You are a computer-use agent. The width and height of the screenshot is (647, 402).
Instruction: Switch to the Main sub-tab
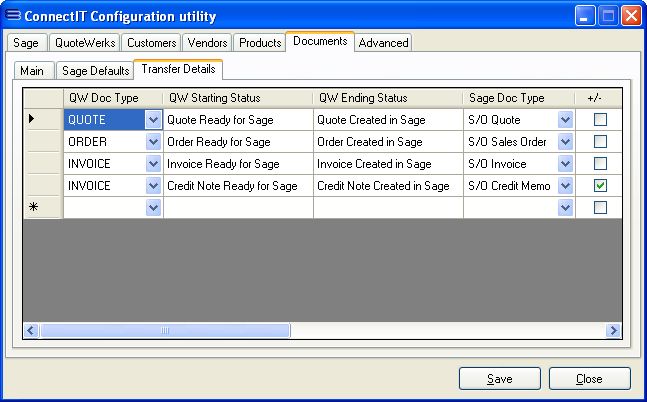tap(32, 71)
